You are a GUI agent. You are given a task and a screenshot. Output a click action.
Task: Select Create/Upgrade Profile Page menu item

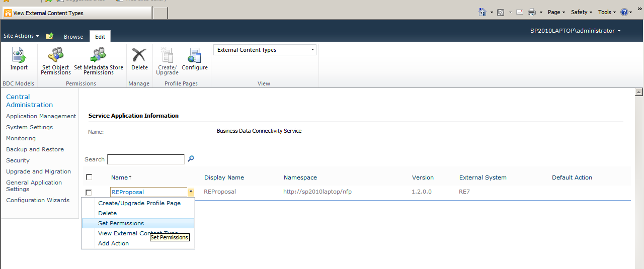click(x=138, y=203)
